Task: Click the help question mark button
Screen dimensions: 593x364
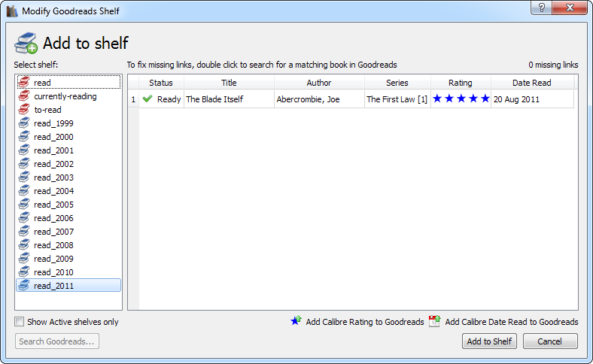Action: pos(541,8)
